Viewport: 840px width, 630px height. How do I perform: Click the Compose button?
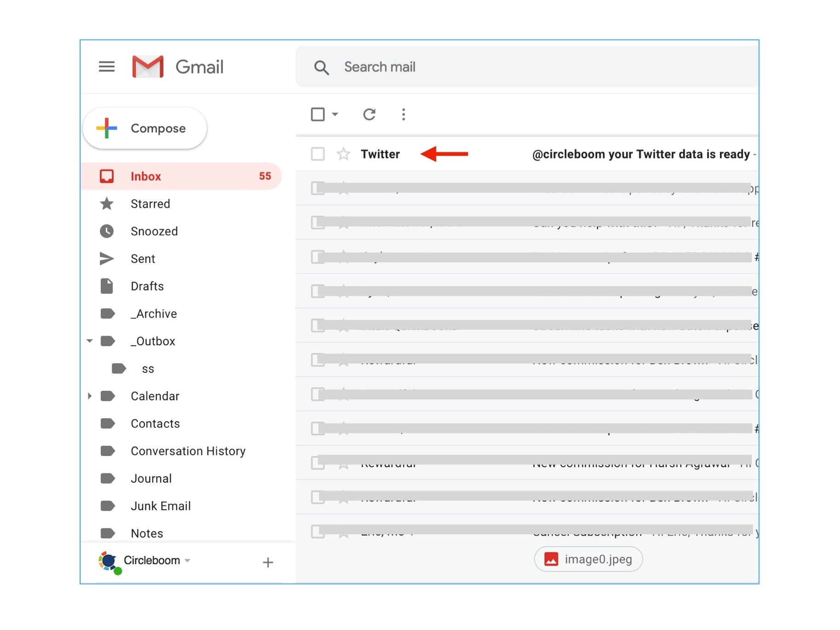tap(144, 128)
